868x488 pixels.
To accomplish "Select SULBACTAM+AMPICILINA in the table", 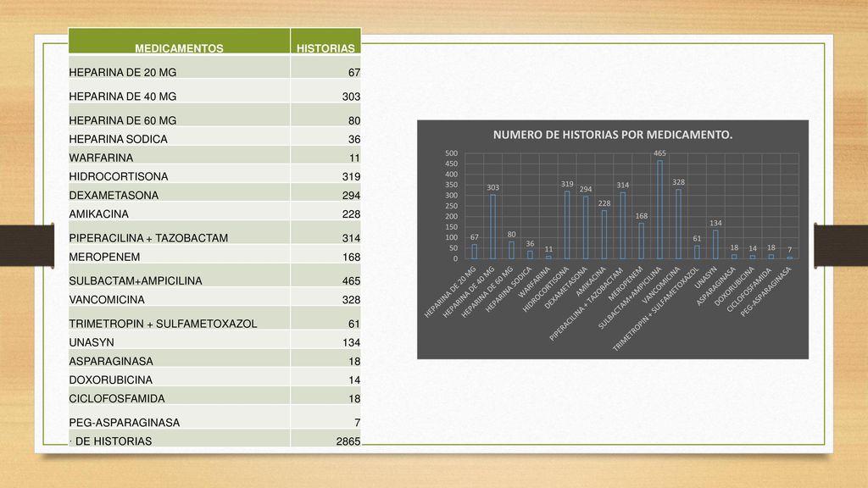I will pyautogui.click(x=136, y=281).
